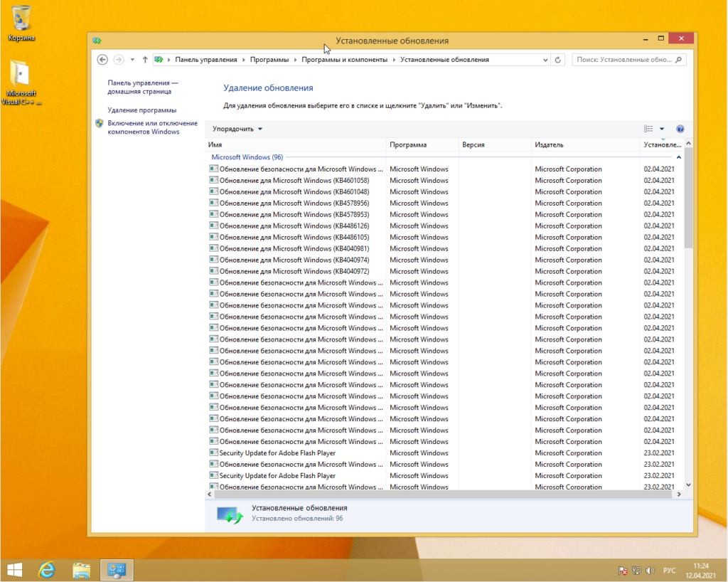728x582 pixels.
Task: Open File Explorer from the taskbar
Action: point(81,570)
